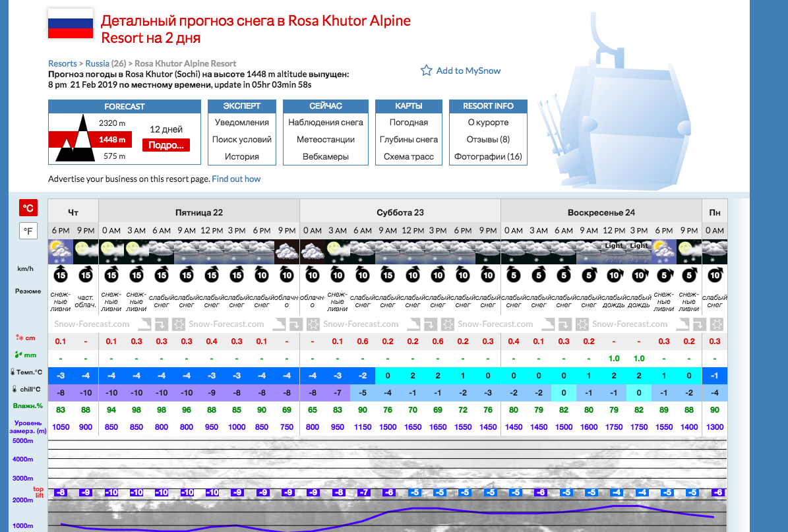Click the Sunday 9 AM wind direction icon
This screenshot has height=532, width=788.
pos(589,274)
